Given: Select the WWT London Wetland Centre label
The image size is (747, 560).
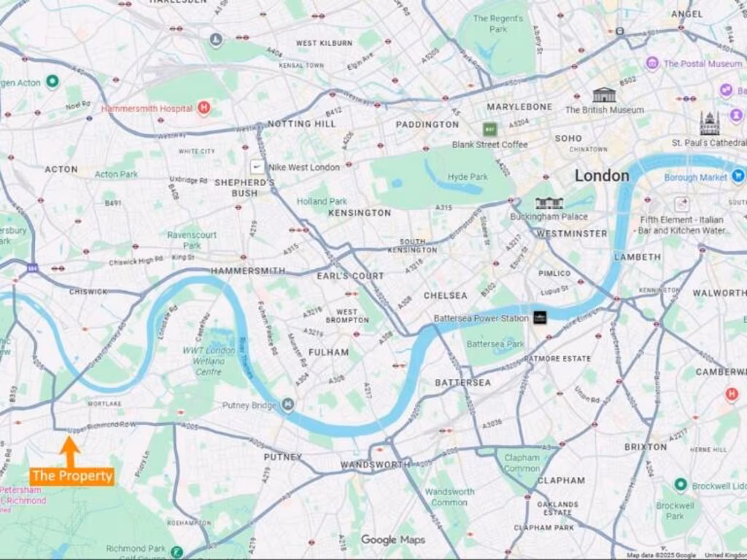Looking at the screenshot, I should [x=209, y=361].
